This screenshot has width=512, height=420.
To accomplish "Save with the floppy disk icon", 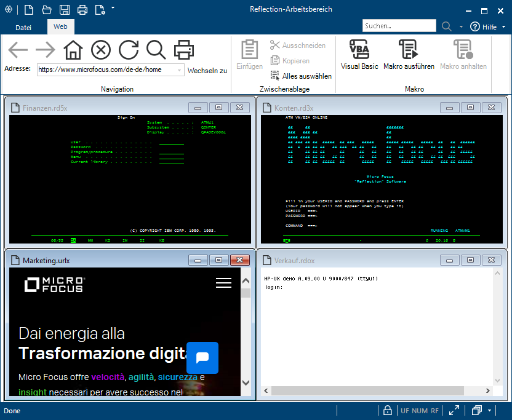I will point(65,10).
